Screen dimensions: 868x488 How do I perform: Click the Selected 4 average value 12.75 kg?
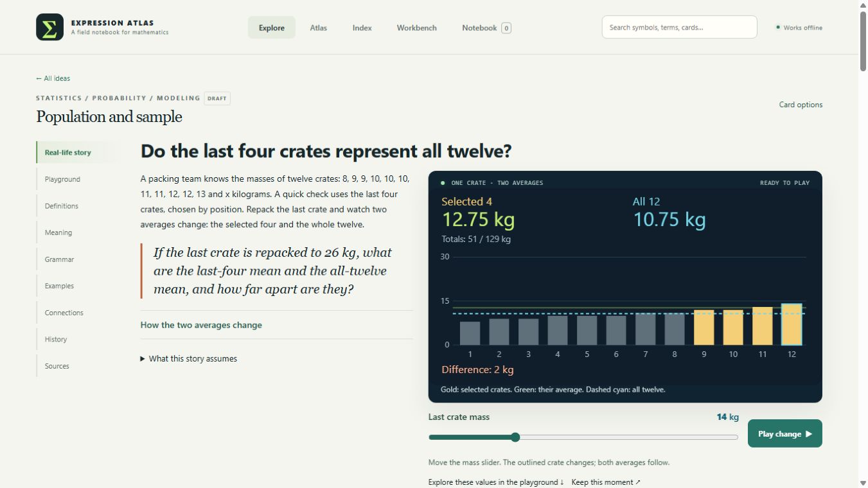point(479,220)
